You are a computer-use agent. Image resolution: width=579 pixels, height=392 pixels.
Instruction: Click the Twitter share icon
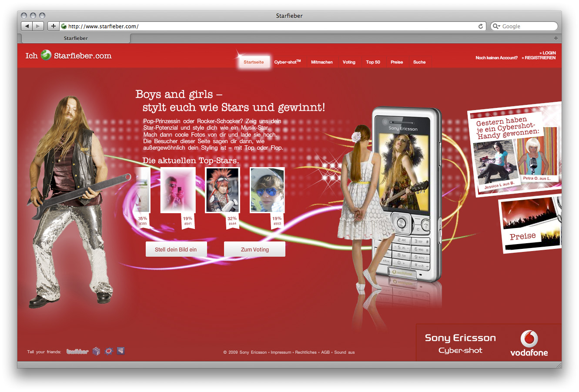click(x=77, y=352)
